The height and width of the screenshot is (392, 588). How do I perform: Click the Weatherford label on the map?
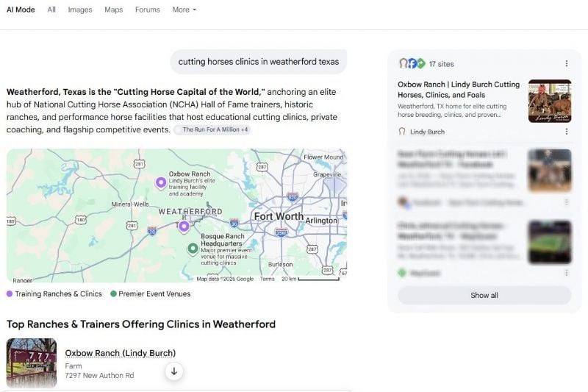click(190, 212)
